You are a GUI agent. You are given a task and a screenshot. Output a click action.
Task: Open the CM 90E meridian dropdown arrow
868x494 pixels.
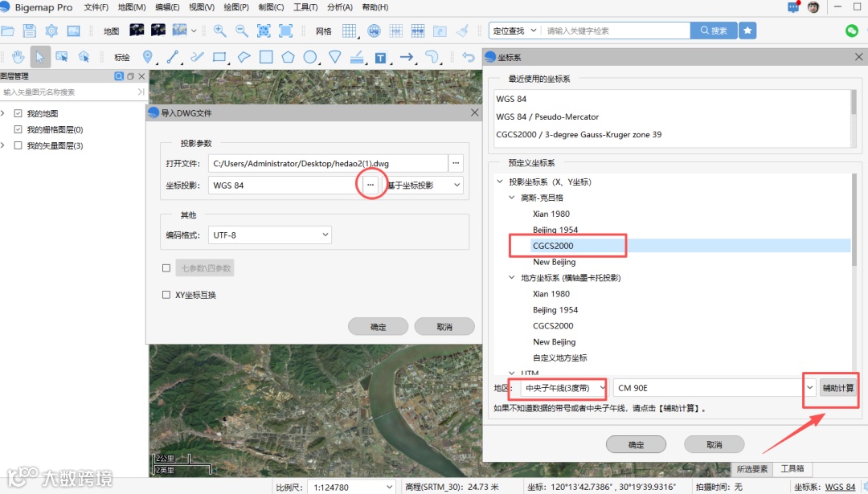coord(810,388)
